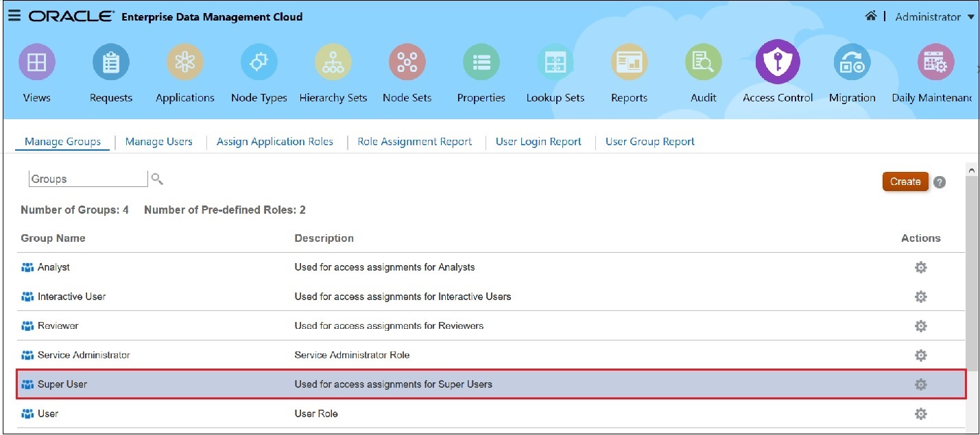Select the Interactive User group name
Screen dimensions: 980x435
(71, 297)
